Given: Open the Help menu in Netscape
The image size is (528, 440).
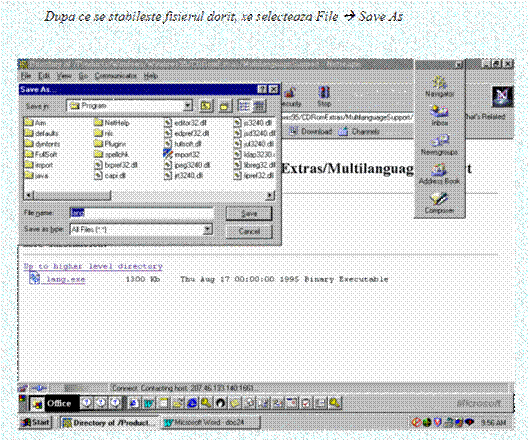Looking at the screenshot, I should [151, 76].
